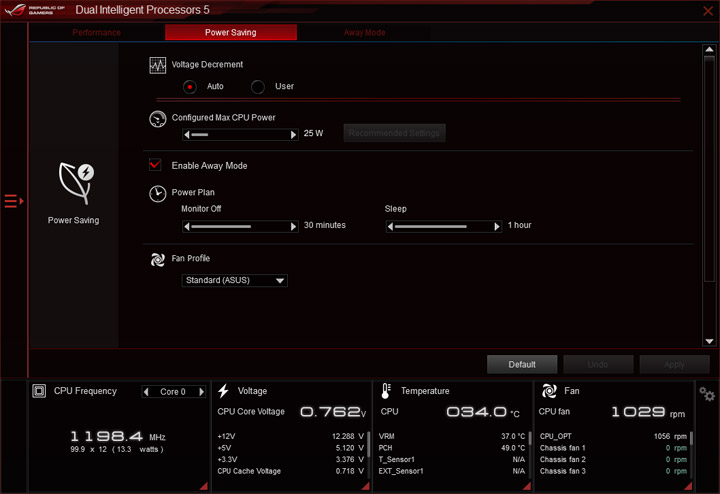720x494 pixels.
Task: Click the main panel scrollbar down arrow
Action: [709, 341]
